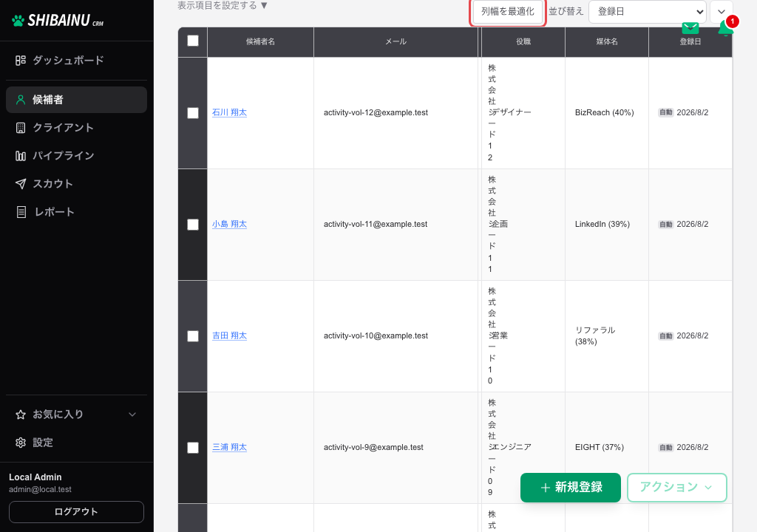
Task: Open candidate 三浦 翔太 link
Action: tap(229, 447)
